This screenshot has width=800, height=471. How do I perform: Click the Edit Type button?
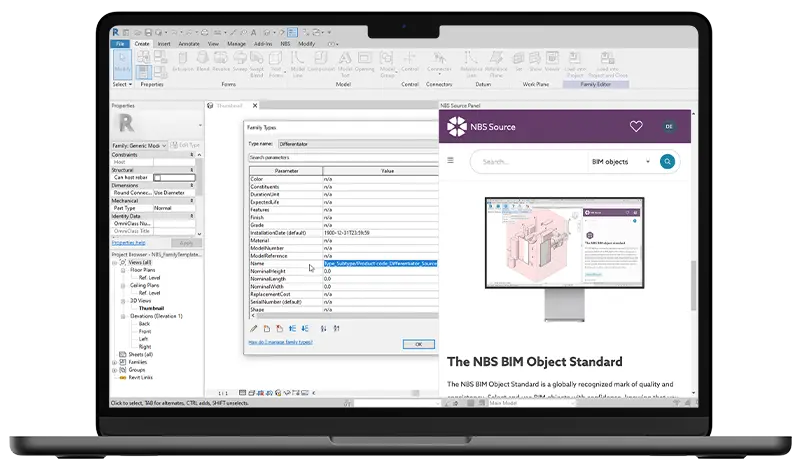click(x=186, y=145)
